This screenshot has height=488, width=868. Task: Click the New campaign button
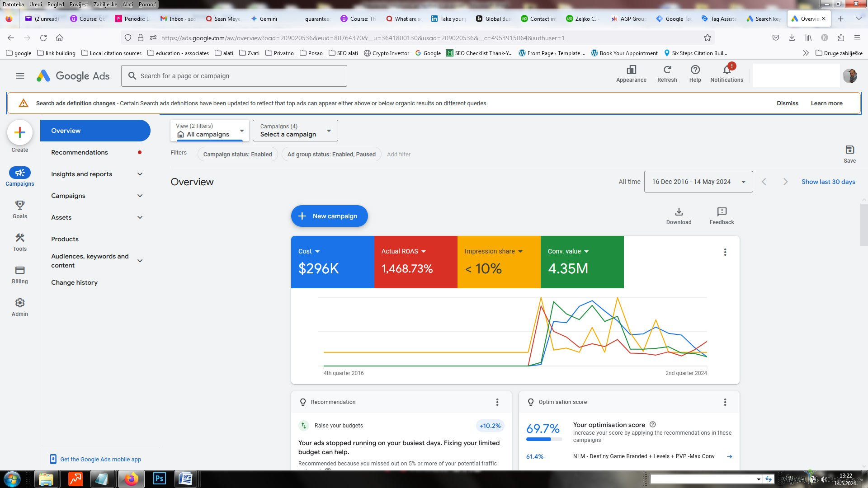tap(329, 216)
